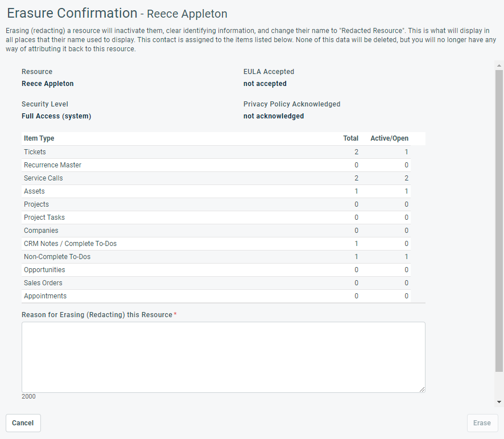The image size is (504, 439).
Task: Select the Companies row
Action: click(216, 231)
